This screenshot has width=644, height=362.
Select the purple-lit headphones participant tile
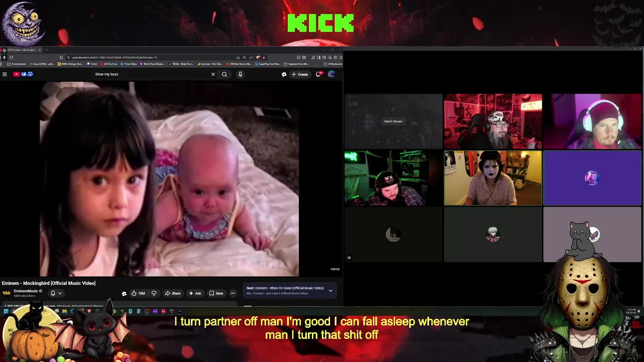coord(593,121)
